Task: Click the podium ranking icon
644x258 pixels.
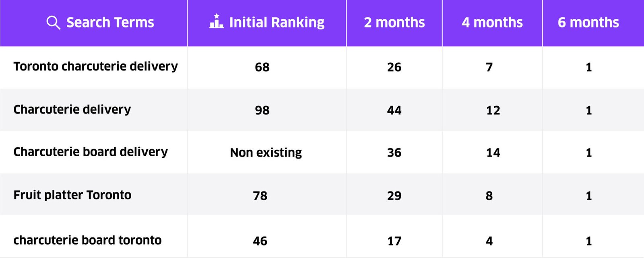Action: point(217,21)
